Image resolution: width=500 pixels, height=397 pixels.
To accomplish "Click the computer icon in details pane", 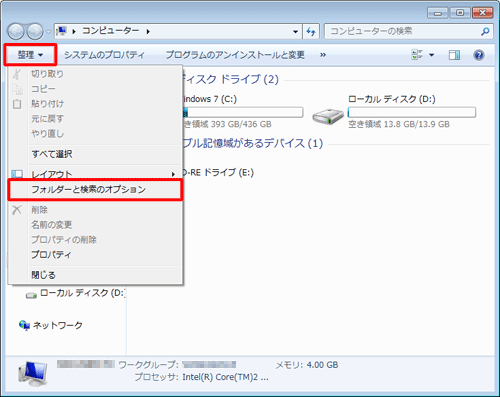I will (33, 373).
